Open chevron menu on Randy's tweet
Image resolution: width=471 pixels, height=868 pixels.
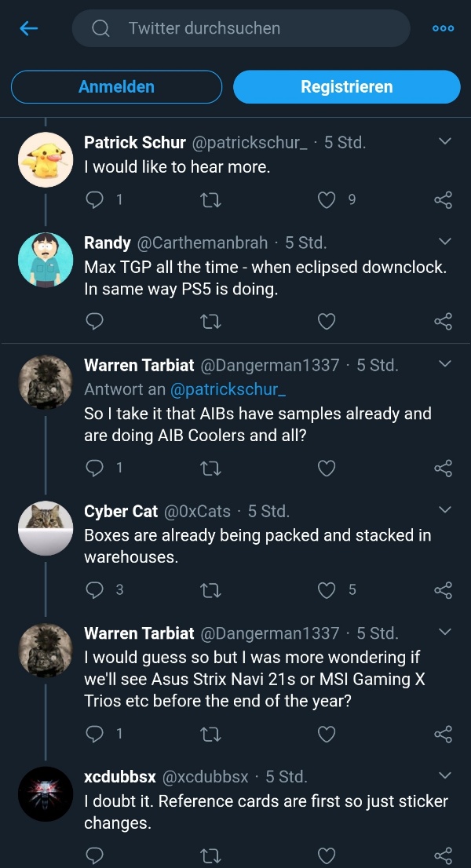point(444,241)
